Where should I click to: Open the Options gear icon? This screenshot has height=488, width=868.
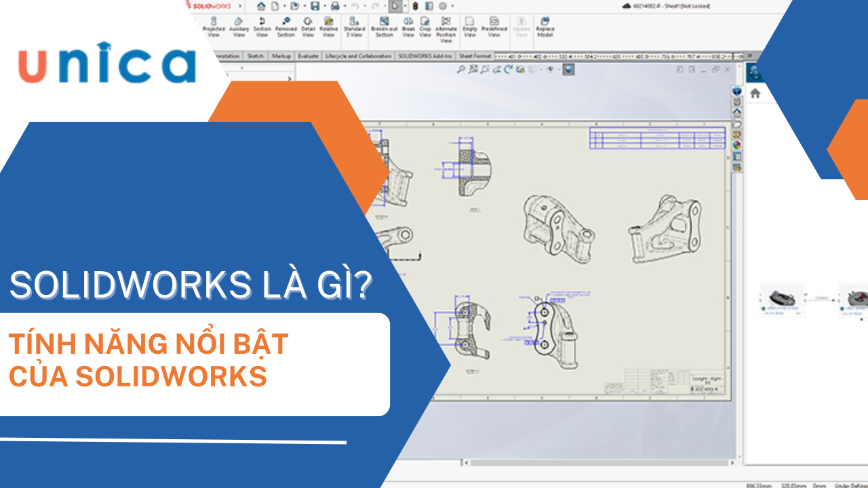pos(443,5)
